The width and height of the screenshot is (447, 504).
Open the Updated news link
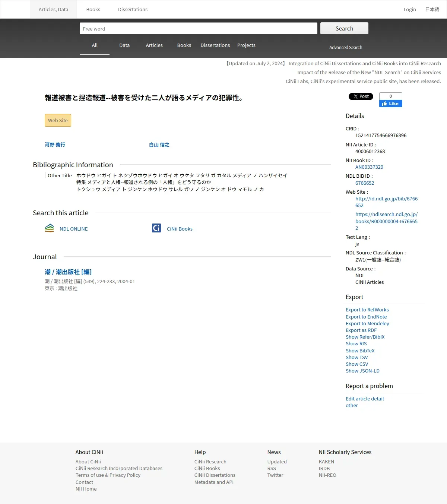[x=277, y=462]
